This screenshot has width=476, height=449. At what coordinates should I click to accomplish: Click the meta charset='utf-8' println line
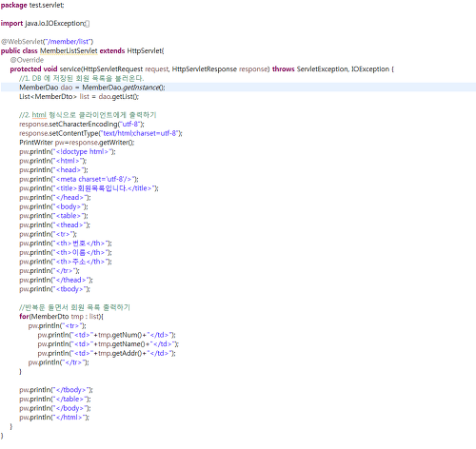79,179
